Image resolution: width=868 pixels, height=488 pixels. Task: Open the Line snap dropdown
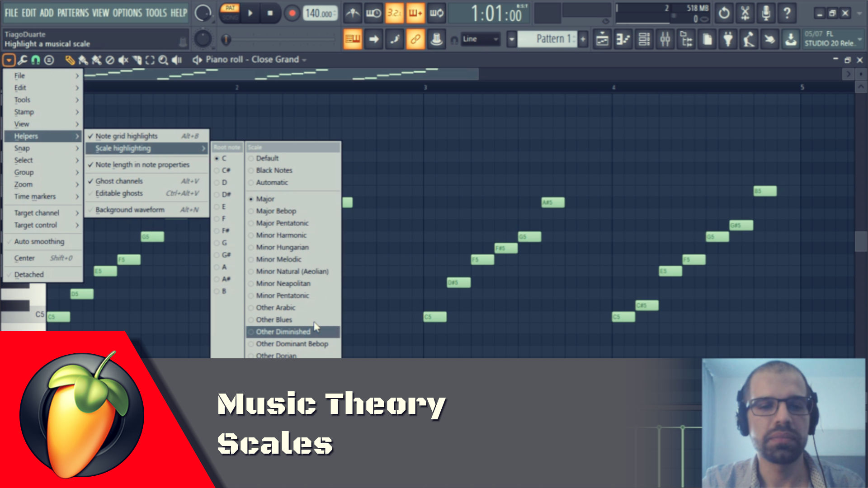click(x=481, y=39)
